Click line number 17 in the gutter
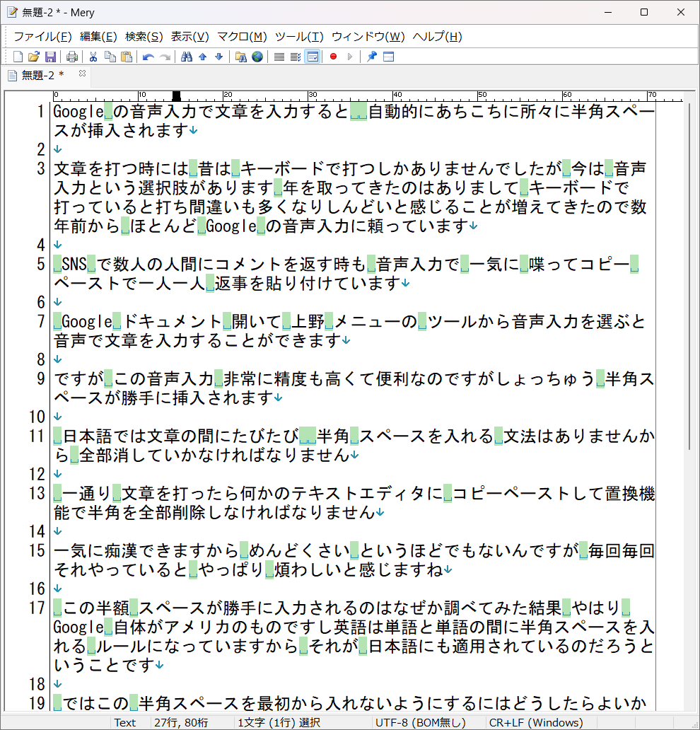Viewport: 700px width, 730px height. (37, 608)
